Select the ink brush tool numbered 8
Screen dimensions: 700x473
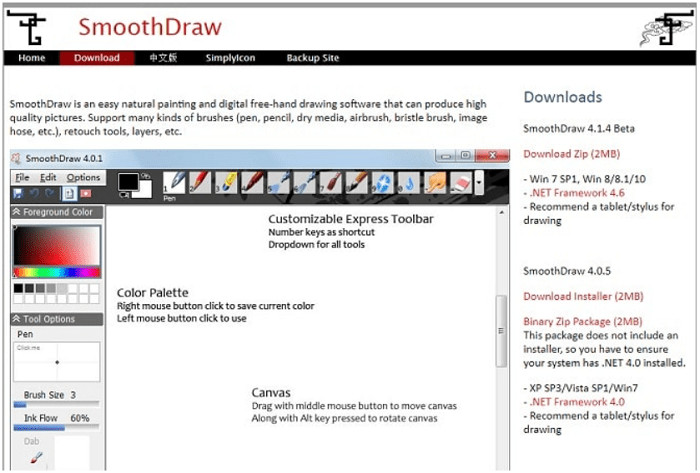tap(357, 183)
